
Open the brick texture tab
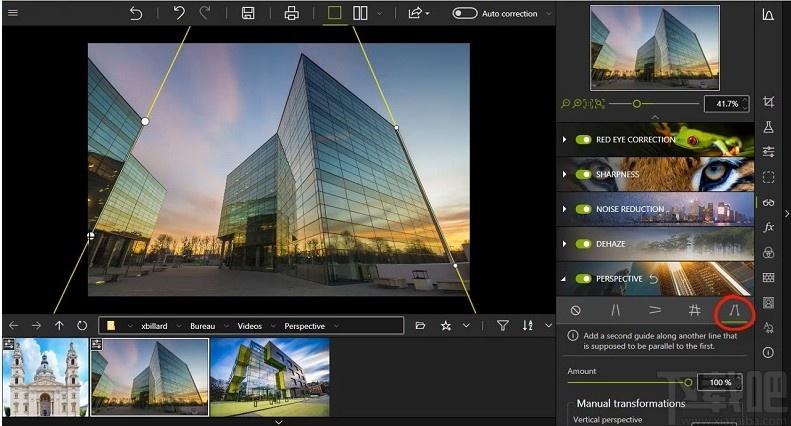pyautogui.click(x=768, y=277)
